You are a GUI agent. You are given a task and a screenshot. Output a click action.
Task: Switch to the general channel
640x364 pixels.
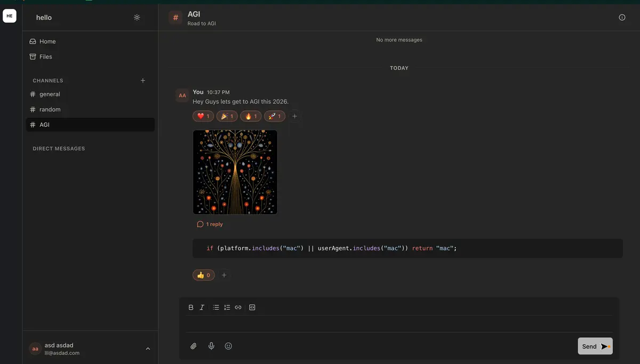click(x=50, y=94)
